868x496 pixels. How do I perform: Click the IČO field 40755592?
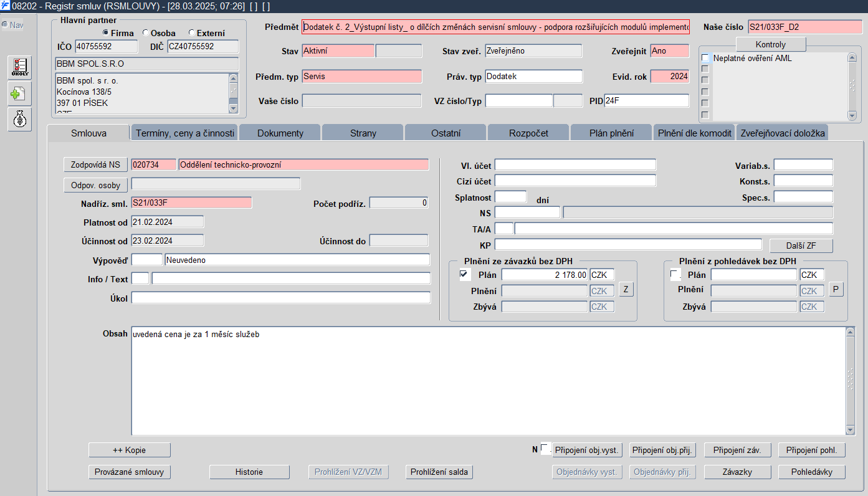(107, 46)
